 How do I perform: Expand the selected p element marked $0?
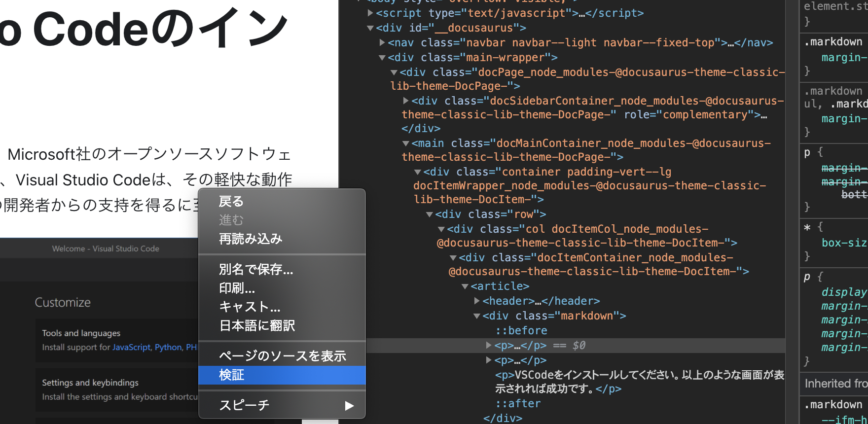[x=489, y=346]
